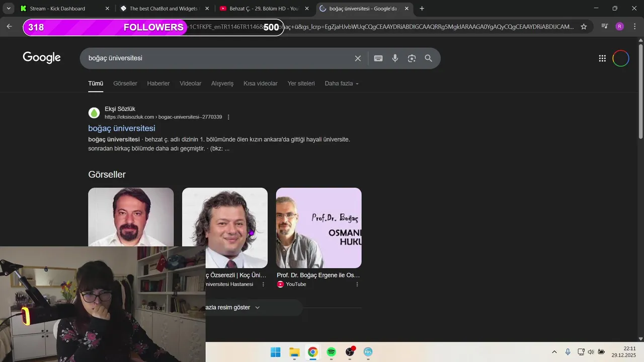Open the Google account avatar

(621, 58)
